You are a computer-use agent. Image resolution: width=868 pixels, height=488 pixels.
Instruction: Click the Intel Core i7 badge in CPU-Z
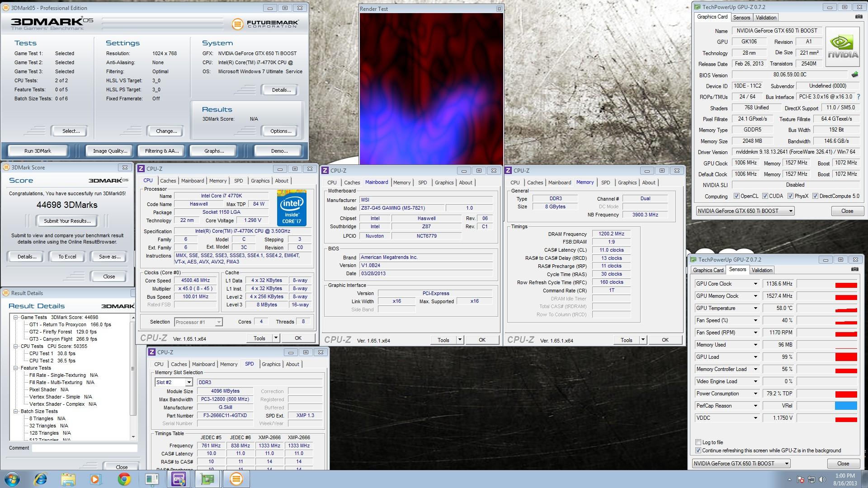[292, 208]
